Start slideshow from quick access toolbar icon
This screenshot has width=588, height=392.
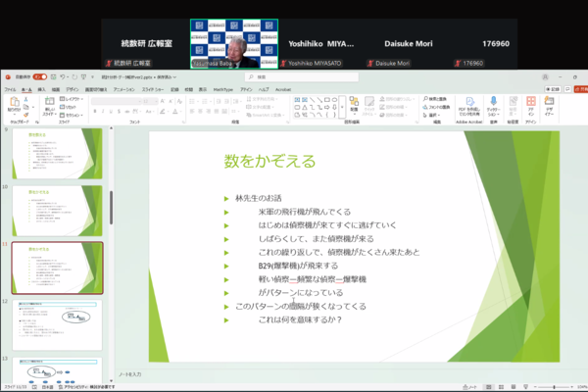[83, 76]
